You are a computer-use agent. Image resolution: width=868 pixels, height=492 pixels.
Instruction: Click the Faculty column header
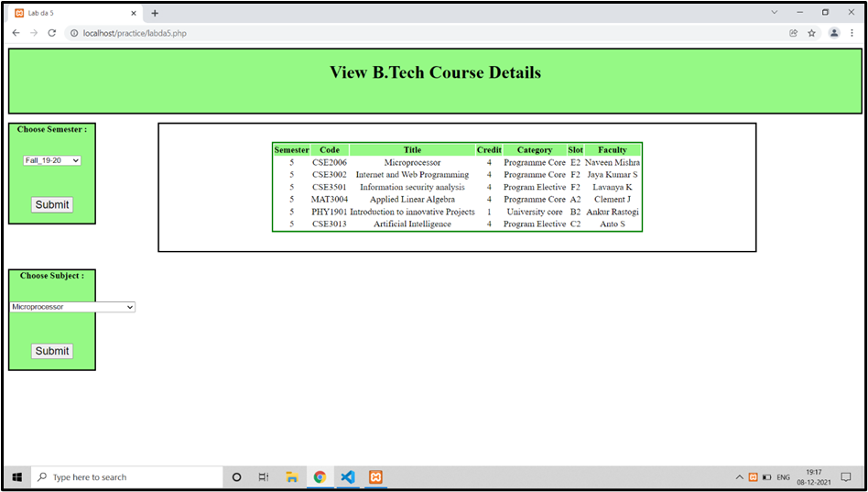[613, 149]
